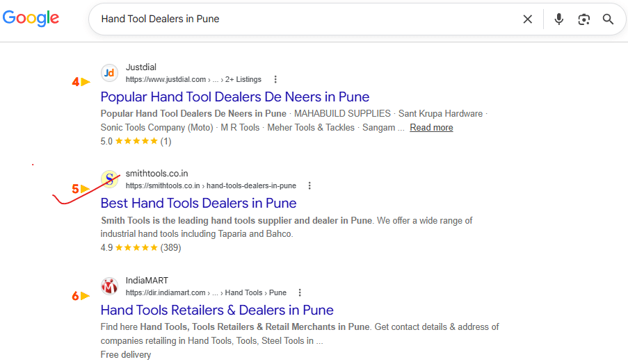Click the snippet listing MAHABUILD SUPPLIES
Screen dimensions: 628x364
294,120
